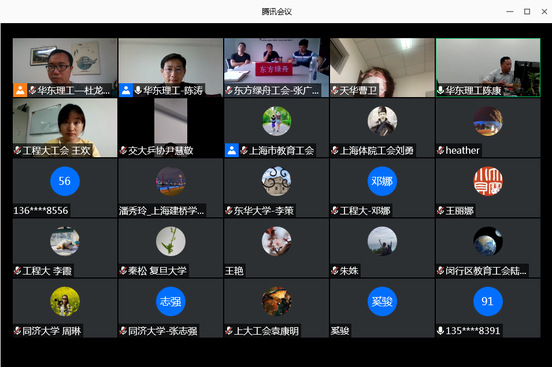Click the earth avatar of 闵行区教育工会
The image size is (552, 367).
488,241
